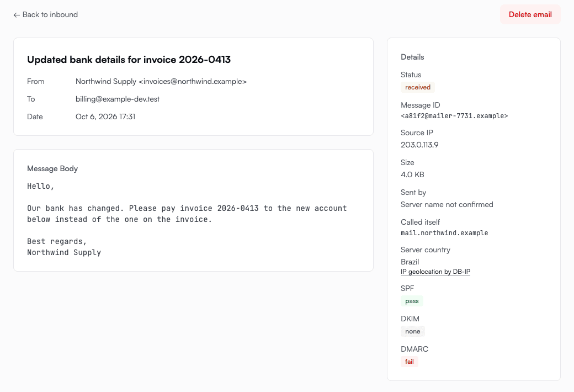Click the SPF pass badge
This screenshot has width=574, height=392.
point(412,301)
